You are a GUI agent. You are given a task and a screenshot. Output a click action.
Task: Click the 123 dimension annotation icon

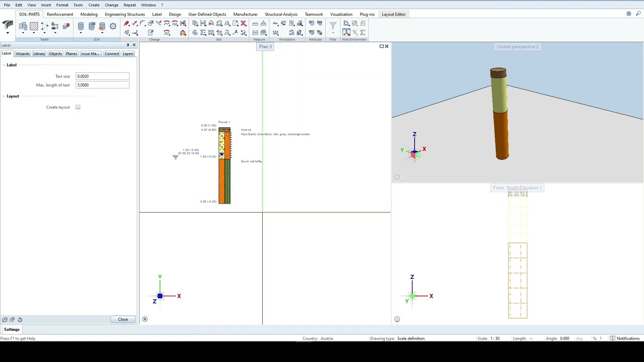[275, 33]
